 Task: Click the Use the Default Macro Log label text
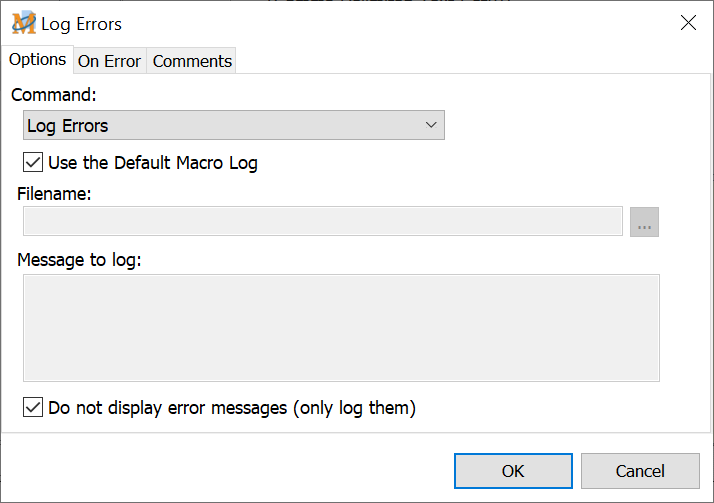click(152, 162)
